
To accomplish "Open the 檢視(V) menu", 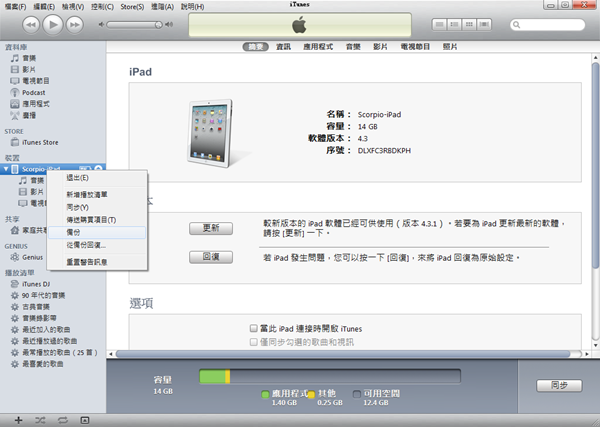I will pyautogui.click(x=73, y=7).
